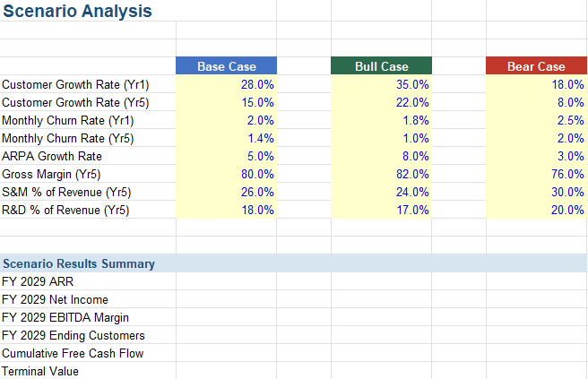Viewport: 588px width, 379px height.
Task: Click the Bull Case 35.0% growth rate cell
Action: (x=381, y=84)
